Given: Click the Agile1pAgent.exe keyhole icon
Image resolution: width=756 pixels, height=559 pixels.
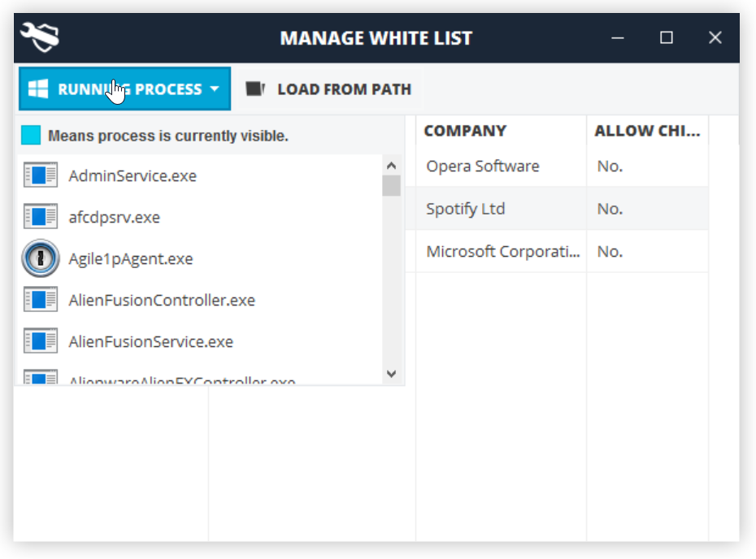Looking at the screenshot, I should click(41, 258).
